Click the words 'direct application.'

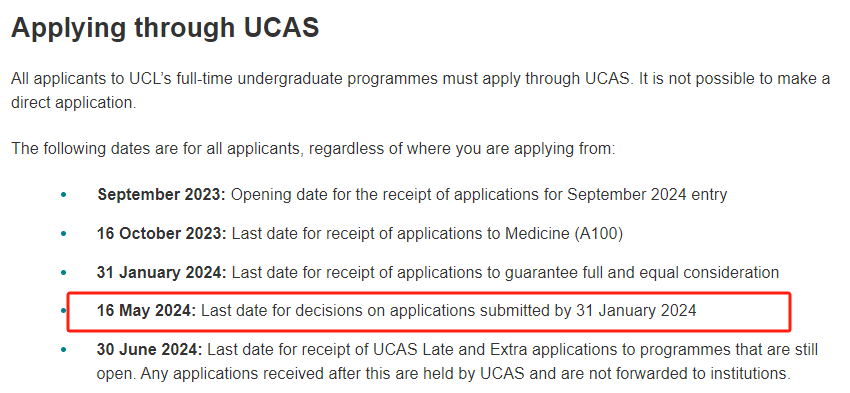pos(74,103)
